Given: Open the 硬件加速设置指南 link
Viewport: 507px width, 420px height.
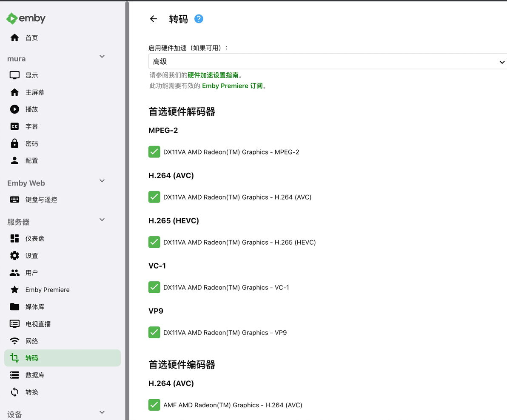Looking at the screenshot, I should (x=213, y=75).
